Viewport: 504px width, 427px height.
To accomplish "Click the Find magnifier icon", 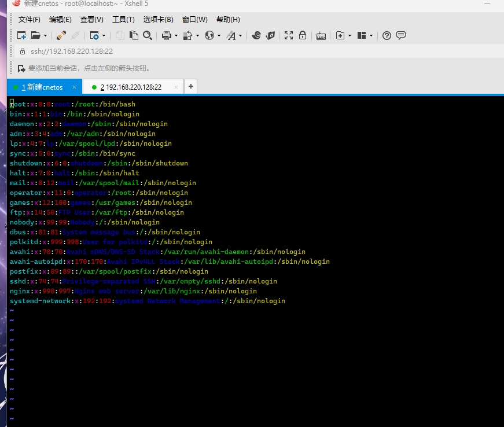I will tap(148, 35).
